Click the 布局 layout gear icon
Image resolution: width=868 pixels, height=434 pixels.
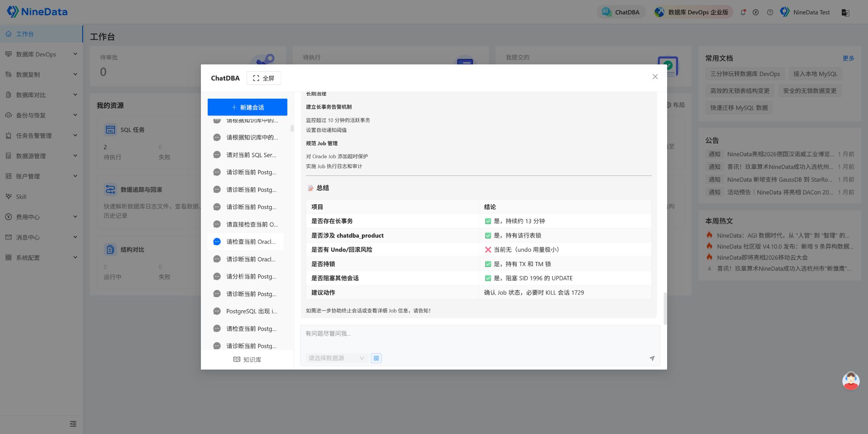669,105
